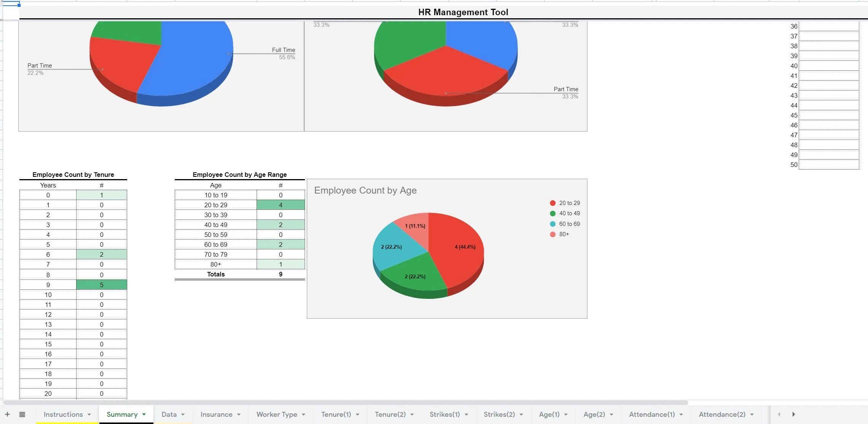Switch to the Instructions tab
The width and height of the screenshot is (868, 424).
tap(63, 414)
